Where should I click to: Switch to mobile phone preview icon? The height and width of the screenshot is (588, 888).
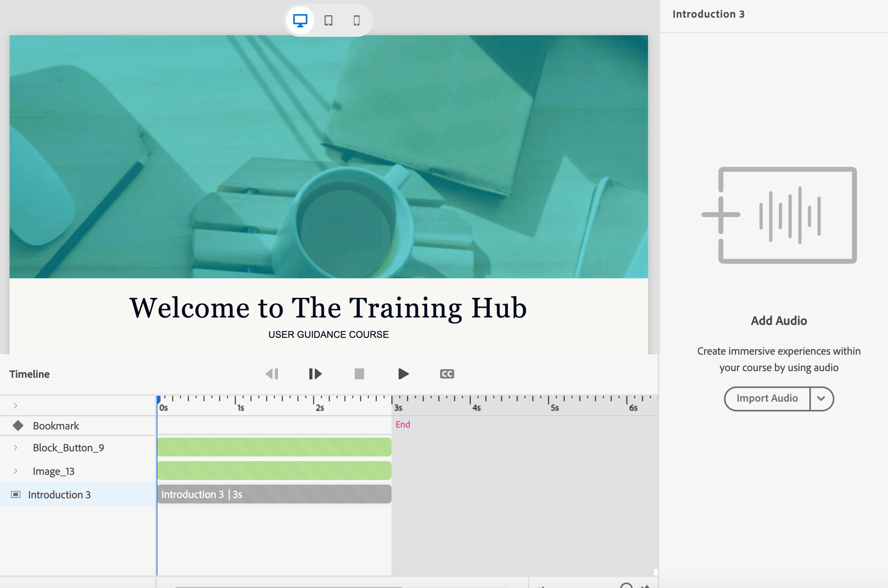356,20
